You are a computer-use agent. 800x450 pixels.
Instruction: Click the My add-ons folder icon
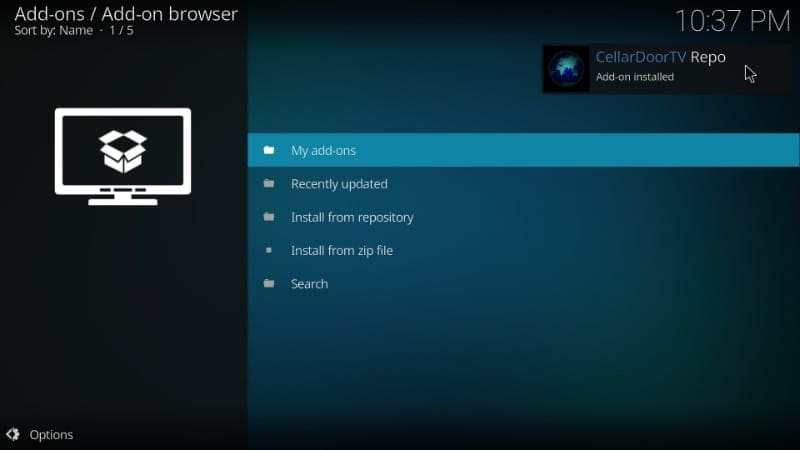(269, 150)
